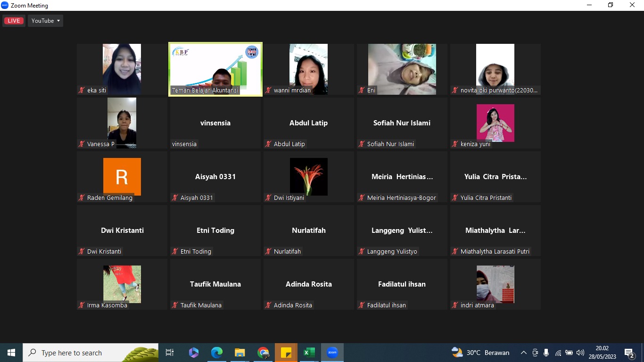Launch Google Chrome from the taskbar
The width and height of the screenshot is (644, 362).
263,353
